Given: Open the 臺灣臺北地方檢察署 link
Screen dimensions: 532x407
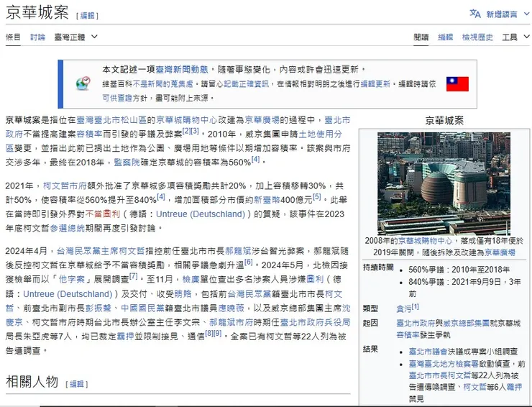Looking at the screenshot, I should tap(443, 364).
